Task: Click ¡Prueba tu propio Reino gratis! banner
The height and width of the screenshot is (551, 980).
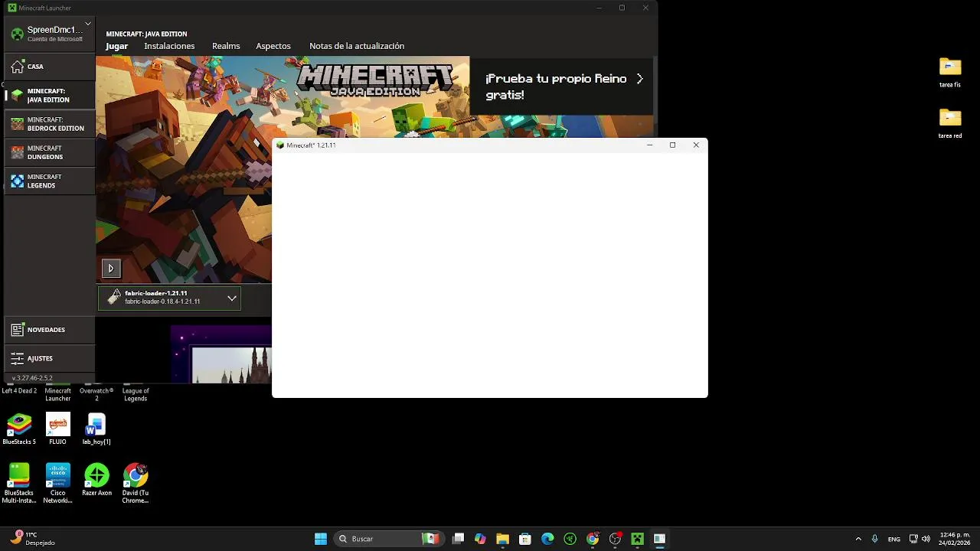Action: click(x=561, y=86)
